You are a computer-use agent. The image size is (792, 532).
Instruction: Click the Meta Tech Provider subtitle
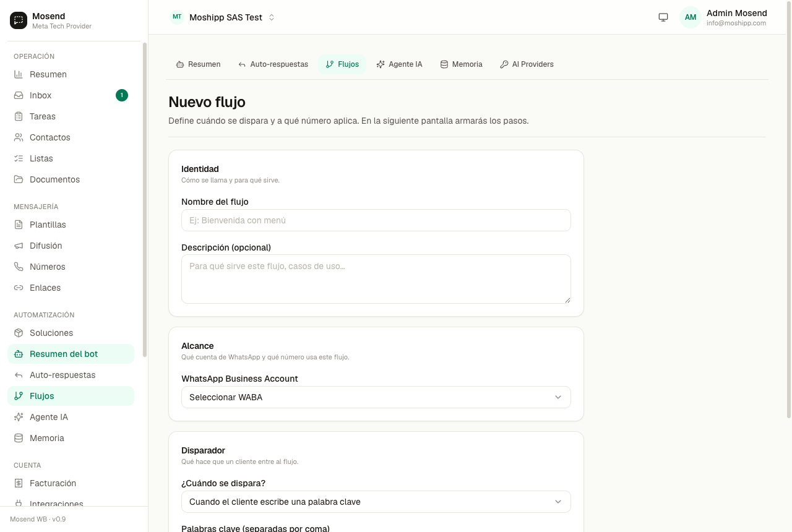click(62, 26)
